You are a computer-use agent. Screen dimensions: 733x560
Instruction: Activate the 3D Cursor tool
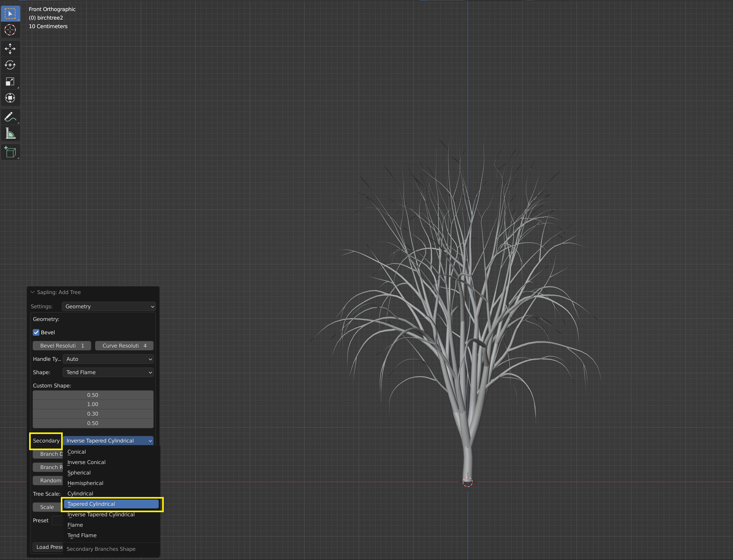10,30
